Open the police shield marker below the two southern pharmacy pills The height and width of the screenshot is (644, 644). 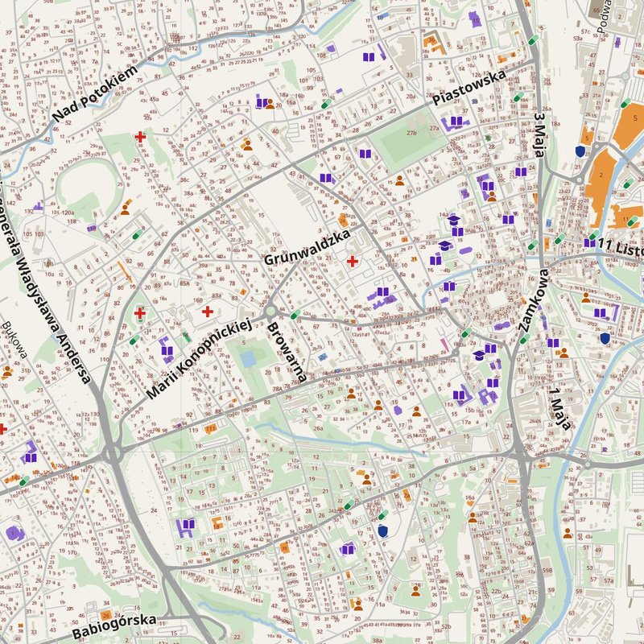[383, 531]
